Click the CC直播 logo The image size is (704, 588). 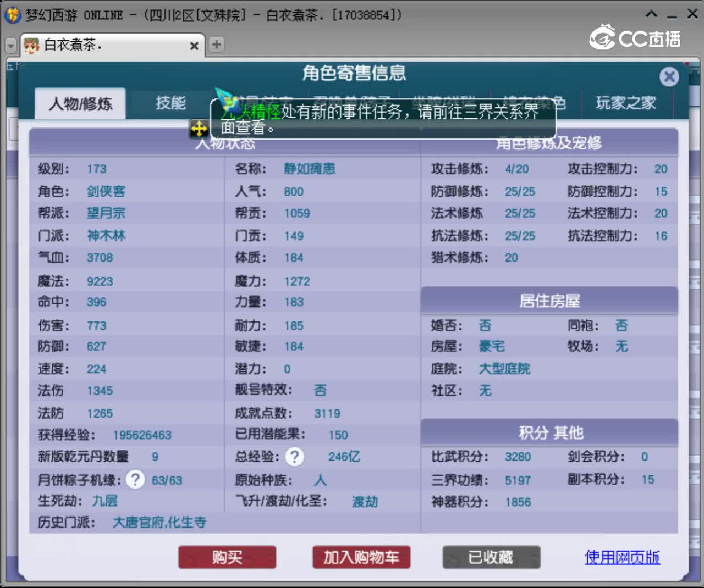[x=635, y=37]
